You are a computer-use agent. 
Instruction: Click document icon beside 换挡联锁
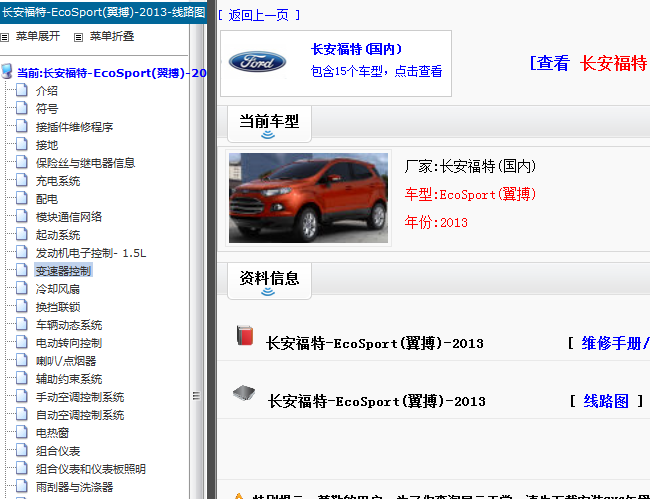tap(22, 306)
